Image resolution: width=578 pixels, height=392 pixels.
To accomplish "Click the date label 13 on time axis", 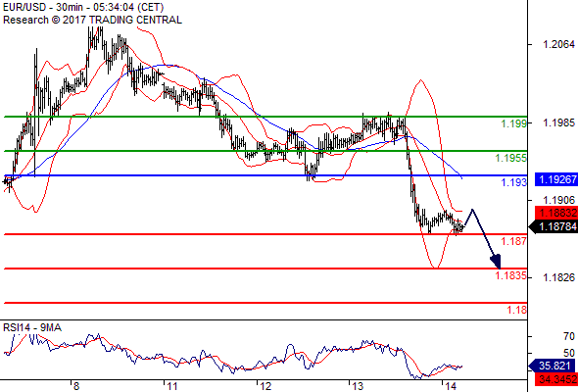I will pyautogui.click(x=358, y=386).
